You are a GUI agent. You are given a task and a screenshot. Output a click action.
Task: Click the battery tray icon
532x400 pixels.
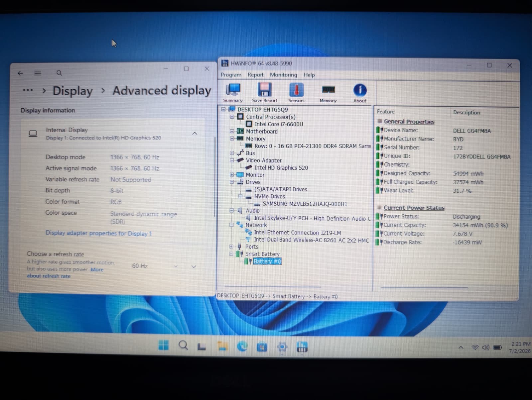click(497, 348)
